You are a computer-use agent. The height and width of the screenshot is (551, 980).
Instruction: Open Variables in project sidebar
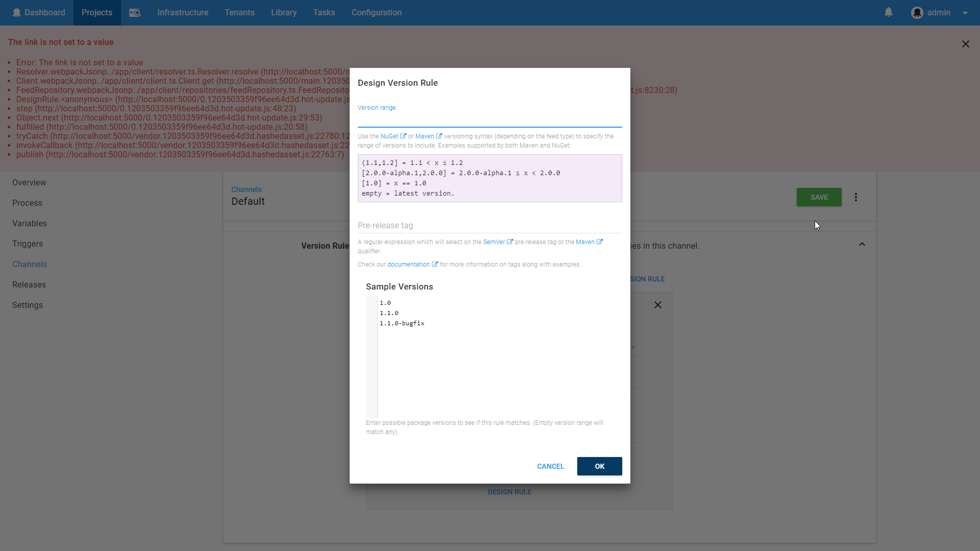point(30,224)
